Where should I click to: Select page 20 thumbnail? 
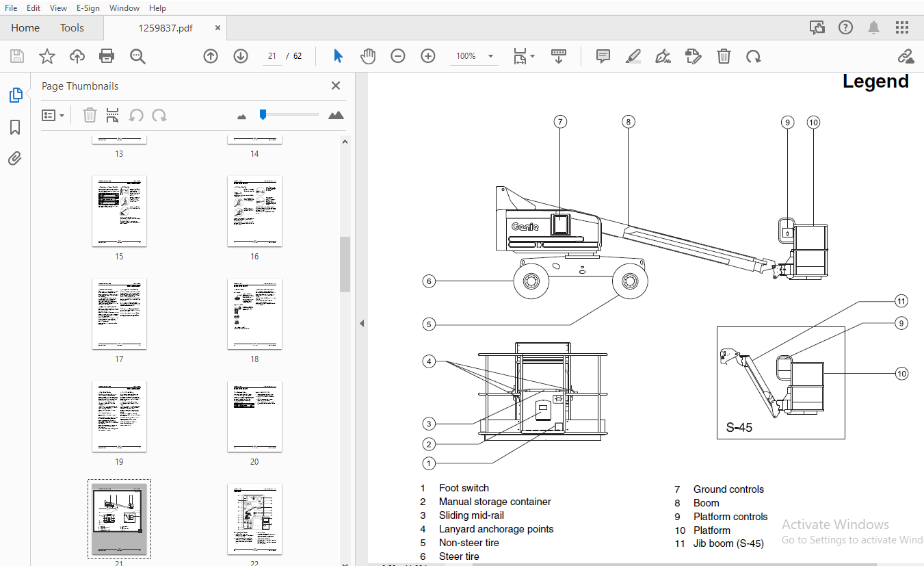click(254, 417)
